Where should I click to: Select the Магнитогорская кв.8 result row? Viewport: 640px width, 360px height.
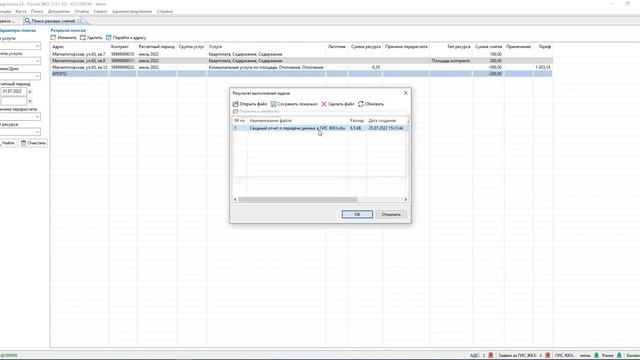coord(301,61)
